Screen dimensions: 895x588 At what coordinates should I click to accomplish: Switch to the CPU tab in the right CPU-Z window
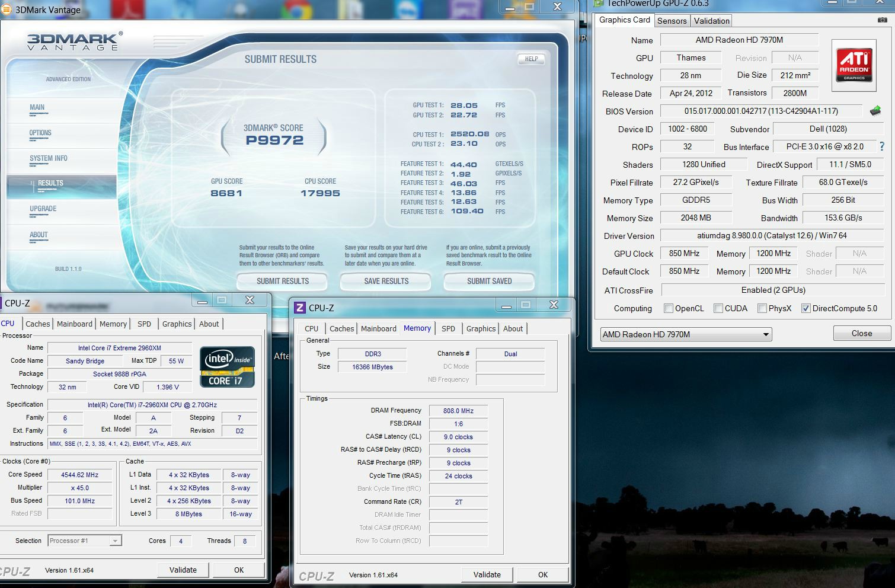pos(311,328)
